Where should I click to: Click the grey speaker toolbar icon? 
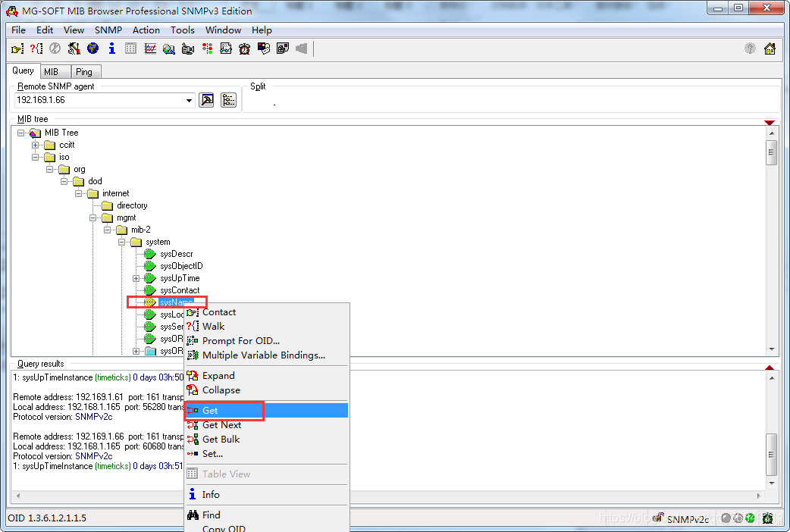(x=301, y=49)
